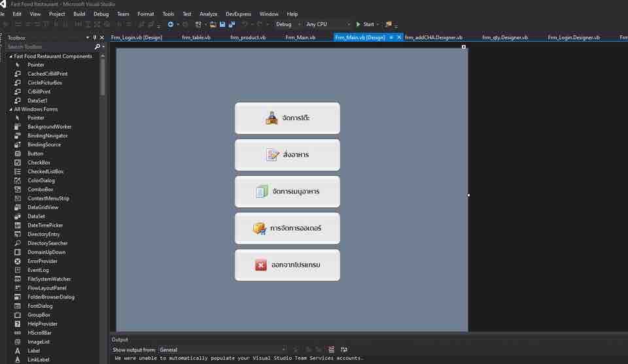The image size is (628, 364).
Task: Select the BindingNavigator toolbox icon
Action: pyautogui.click(x=18, y=135)
